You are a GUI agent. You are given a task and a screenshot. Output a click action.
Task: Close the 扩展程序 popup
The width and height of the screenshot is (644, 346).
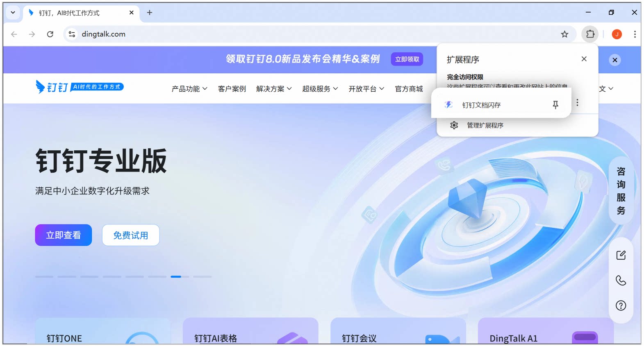point(584,59)
